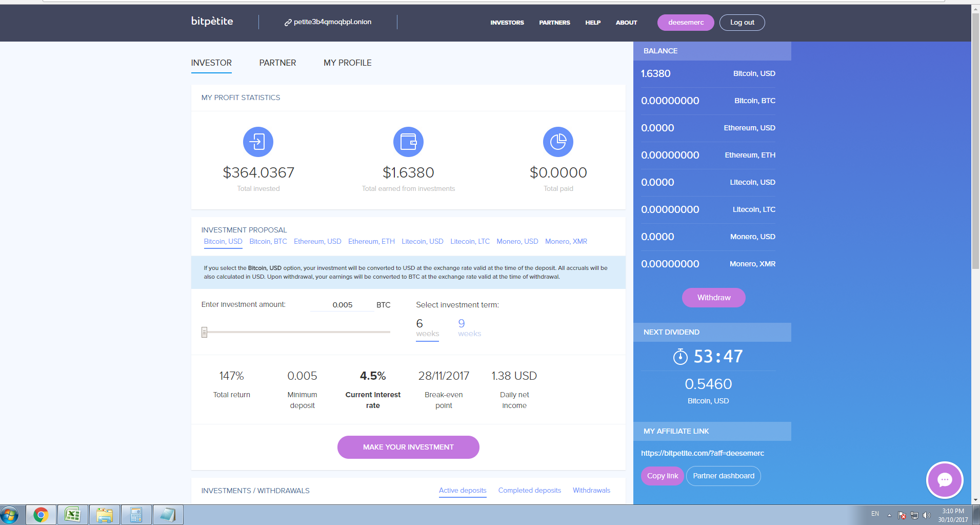
Task: Open HELP in the top navigation
Action: click(593, 23)
